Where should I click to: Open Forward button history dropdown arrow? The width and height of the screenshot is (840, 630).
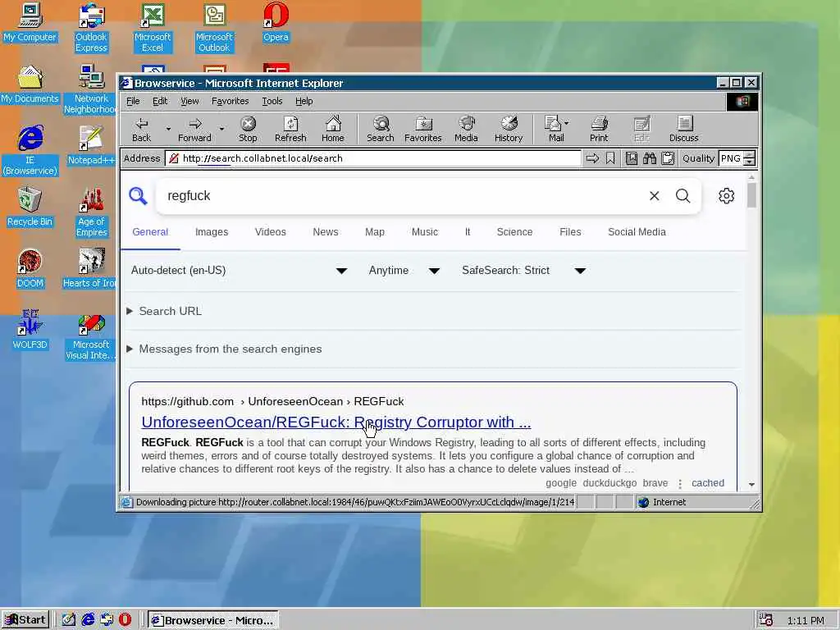click(x=221, y=129)
